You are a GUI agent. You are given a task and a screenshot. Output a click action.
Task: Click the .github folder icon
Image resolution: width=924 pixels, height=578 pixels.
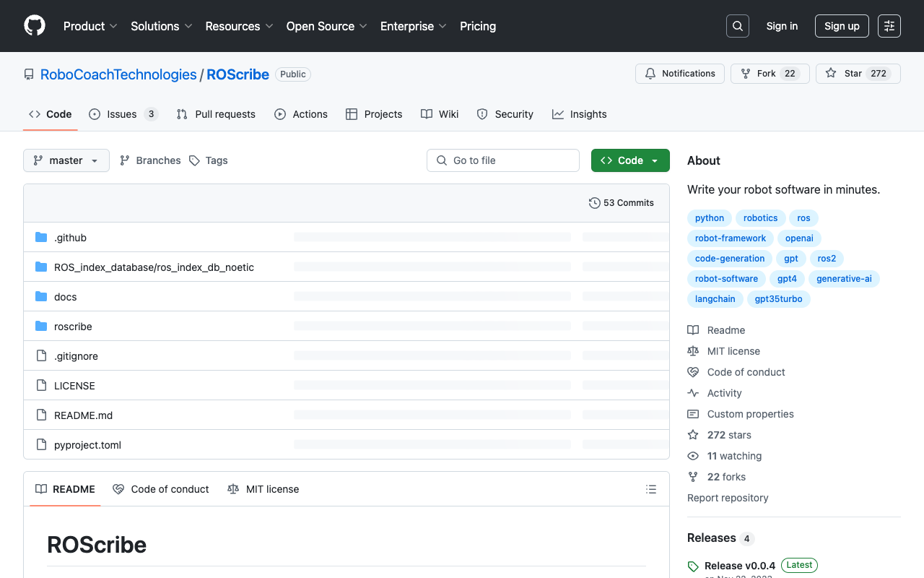[41, 238]
